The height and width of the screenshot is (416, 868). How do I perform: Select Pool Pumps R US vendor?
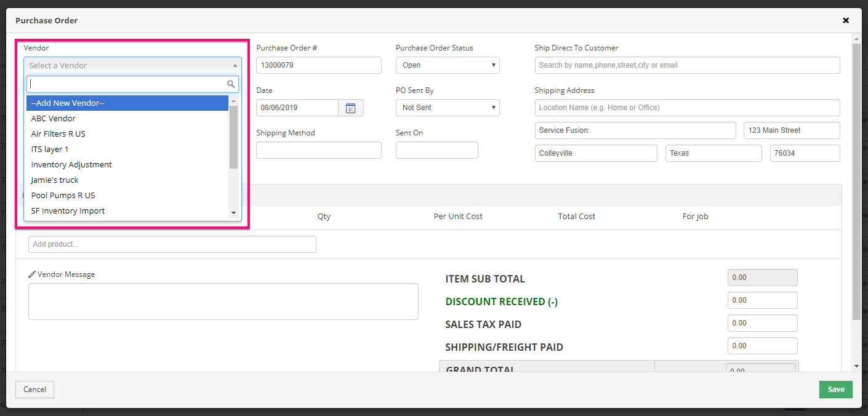[x=63, y=196]
